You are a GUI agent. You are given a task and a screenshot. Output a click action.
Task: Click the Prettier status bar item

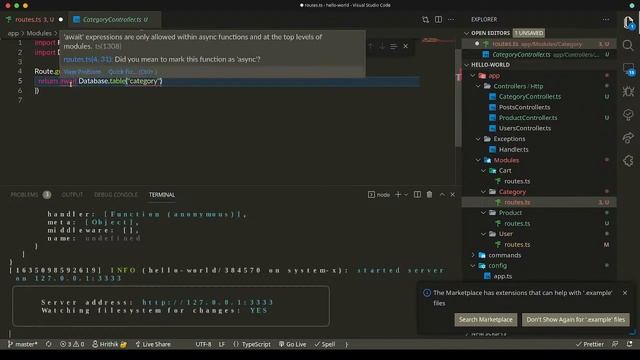coord(589,344)
